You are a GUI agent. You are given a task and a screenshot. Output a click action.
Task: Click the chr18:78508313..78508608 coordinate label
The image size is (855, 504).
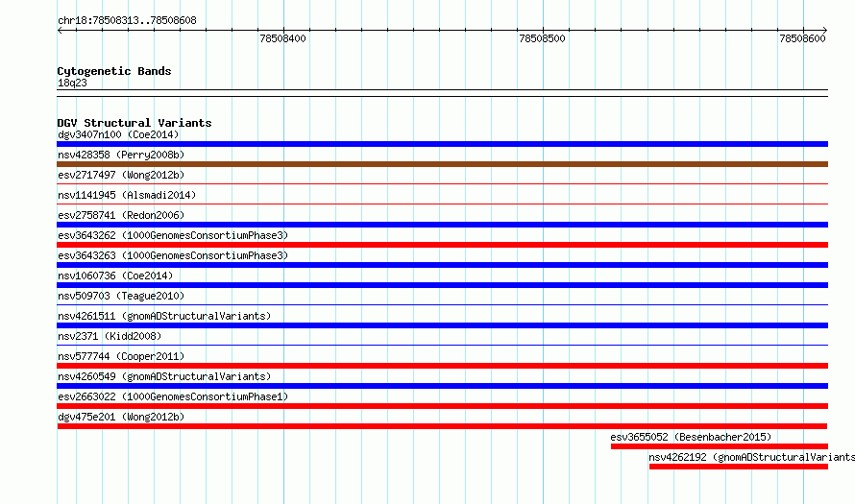coord(127,21)
